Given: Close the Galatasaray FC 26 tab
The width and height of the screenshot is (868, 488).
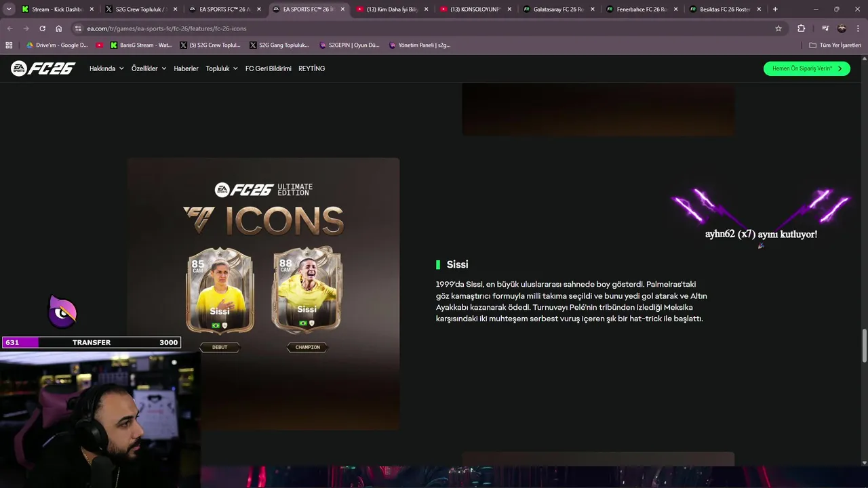Looking at the screenshot, I should 593,9.
